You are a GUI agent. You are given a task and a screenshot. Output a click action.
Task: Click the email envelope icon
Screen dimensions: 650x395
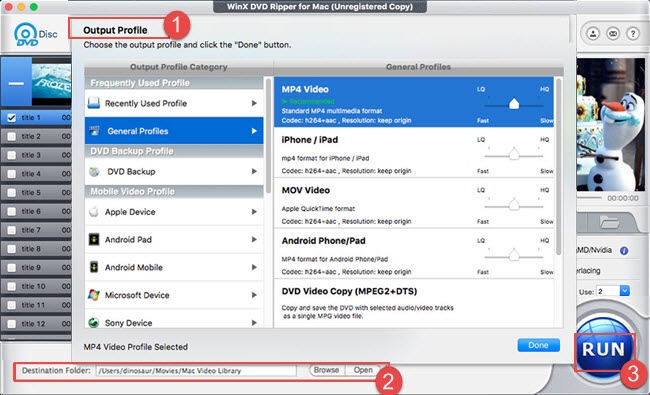click(613, 34)
